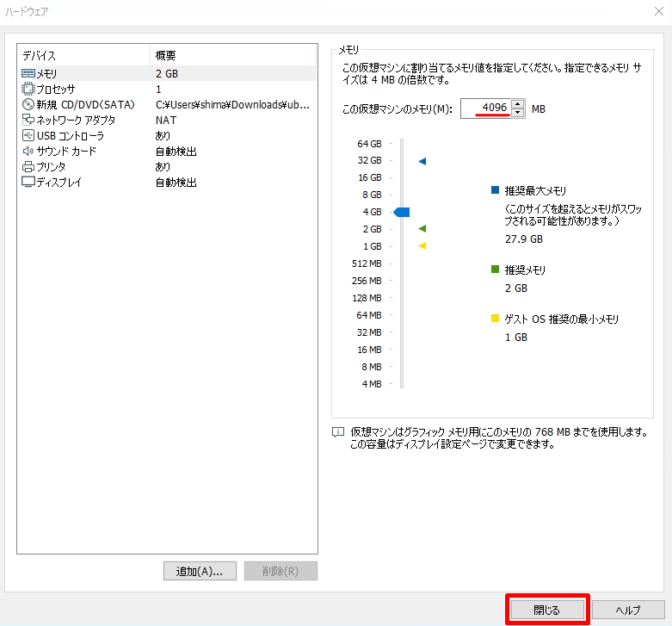Click the blue 推奨最大メモリ legend square

coord(495,190)
